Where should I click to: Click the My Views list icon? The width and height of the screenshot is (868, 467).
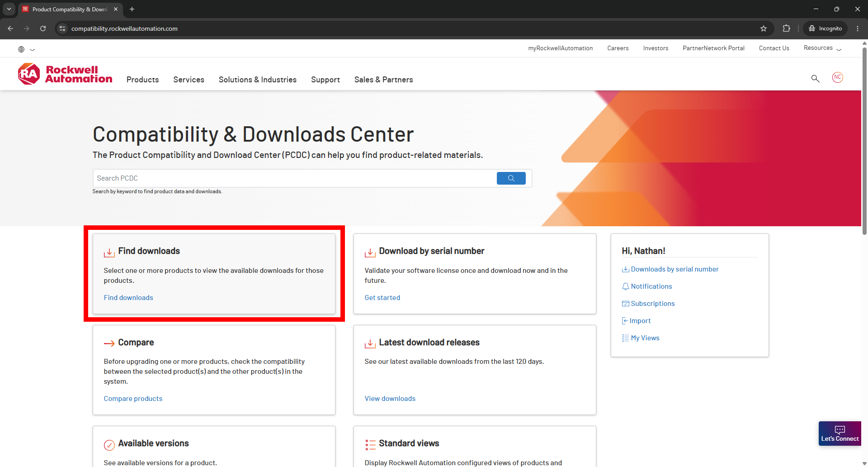(x=625, y=338)
